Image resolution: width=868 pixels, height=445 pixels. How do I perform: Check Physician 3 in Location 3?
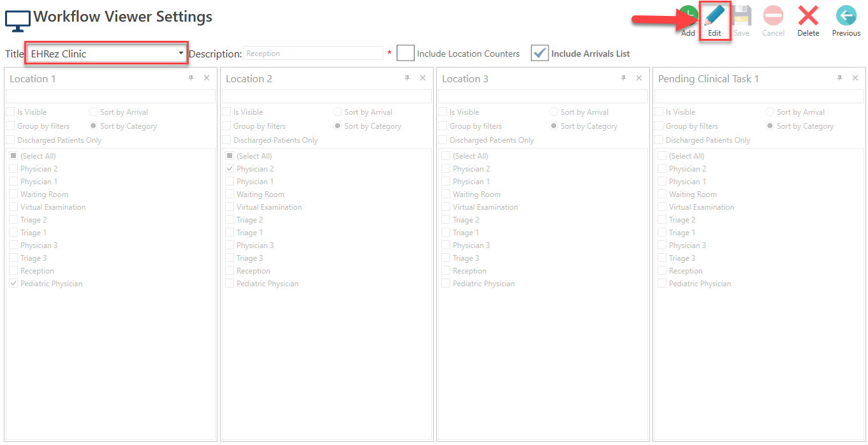coord(446,245)
